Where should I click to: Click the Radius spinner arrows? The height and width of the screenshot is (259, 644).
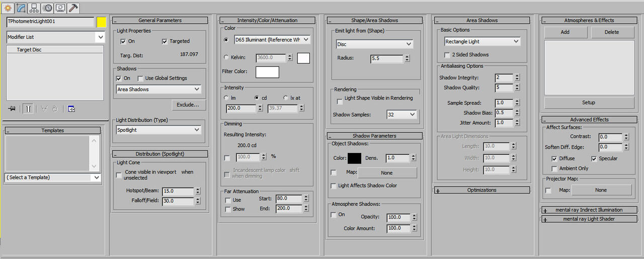click(407, 59)
